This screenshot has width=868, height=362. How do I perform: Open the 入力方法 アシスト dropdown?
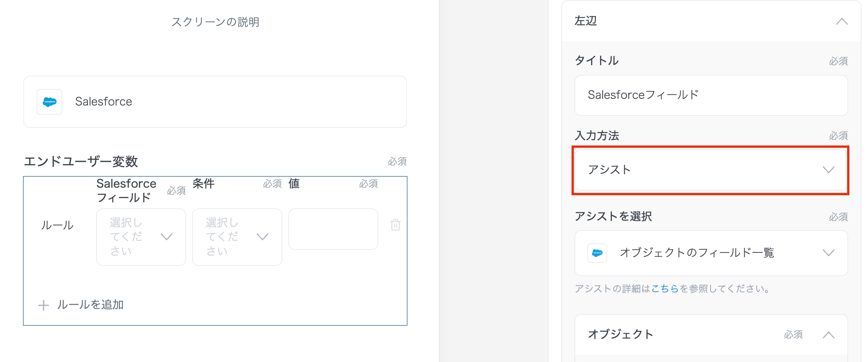tap(710, 170)
